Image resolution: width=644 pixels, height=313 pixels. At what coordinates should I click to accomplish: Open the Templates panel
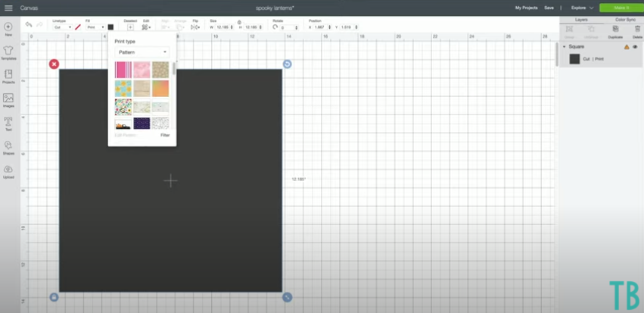[x=8, y=52]
